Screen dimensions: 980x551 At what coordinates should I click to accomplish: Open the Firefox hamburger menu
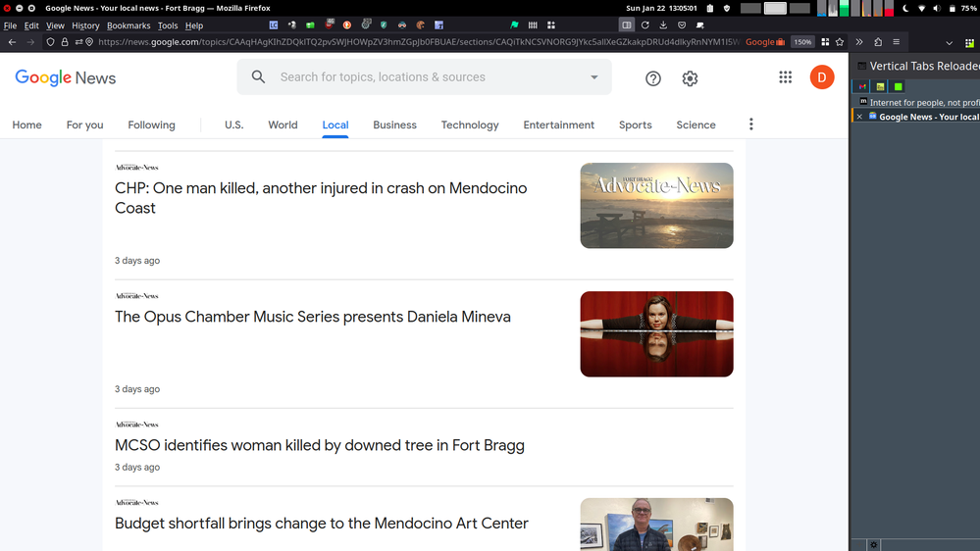(x=896, y=42)
